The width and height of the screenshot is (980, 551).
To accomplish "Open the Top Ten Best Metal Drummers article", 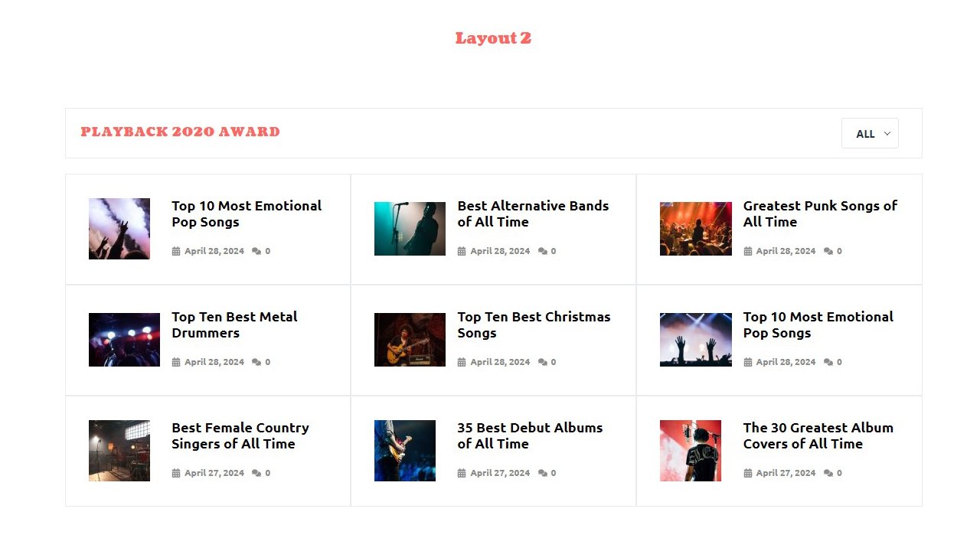I will coord(234,324).
